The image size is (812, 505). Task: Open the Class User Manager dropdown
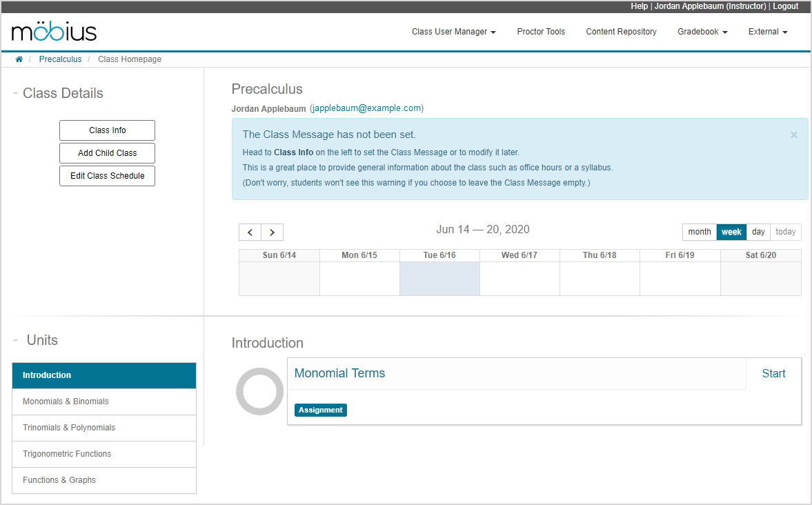(453, 32)
